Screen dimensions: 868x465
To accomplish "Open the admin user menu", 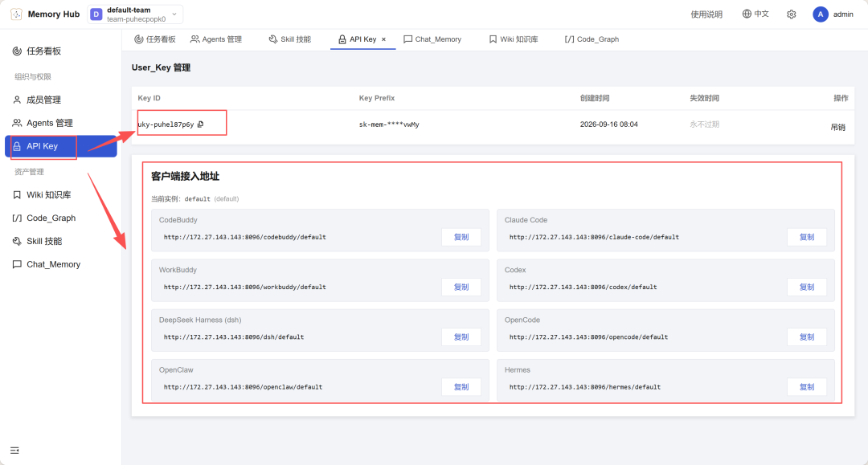I will pos(833,14).
